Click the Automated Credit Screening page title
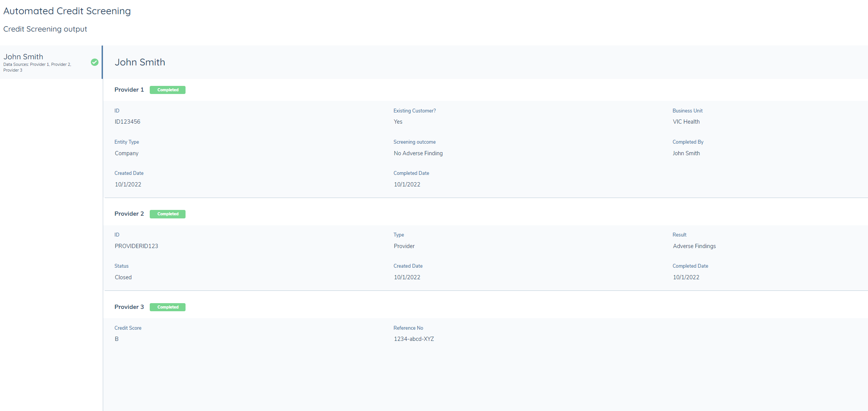 67,11
